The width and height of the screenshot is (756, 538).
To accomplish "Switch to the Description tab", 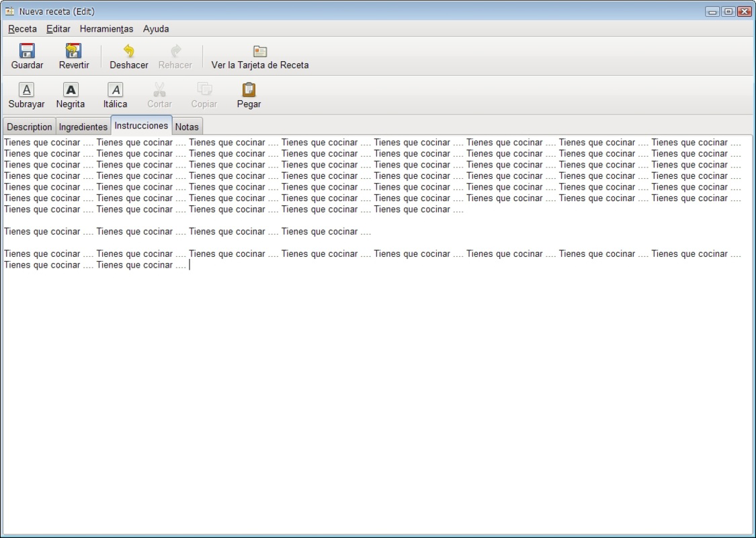I will [30, 127].
